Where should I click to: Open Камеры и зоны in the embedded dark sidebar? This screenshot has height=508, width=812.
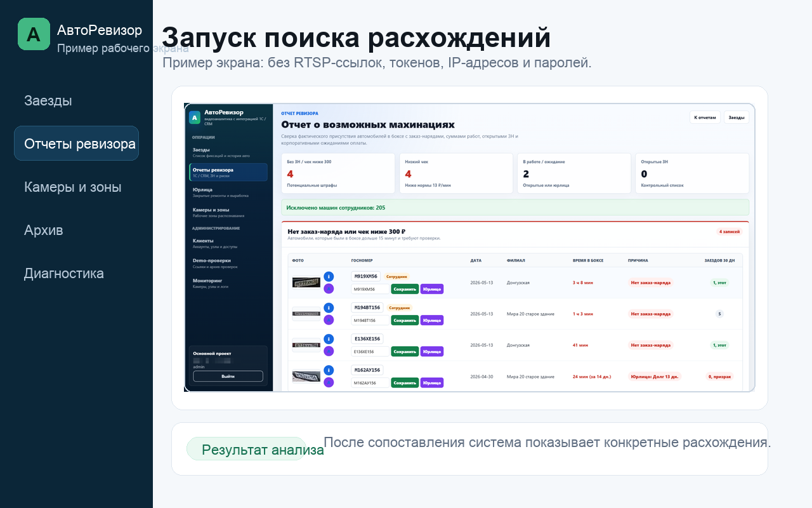coord(228,211)
